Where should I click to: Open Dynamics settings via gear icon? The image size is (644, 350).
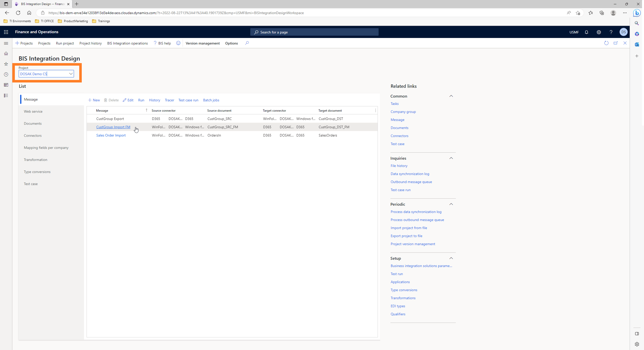point(599,32)
